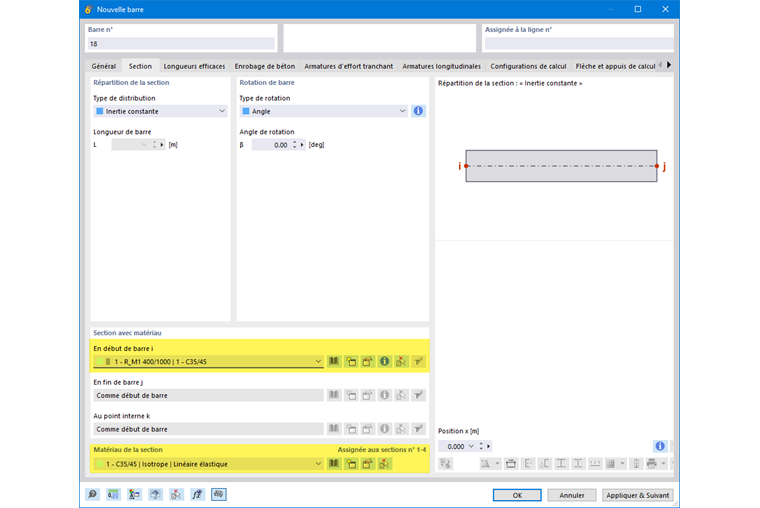The height and width of the screenshot is (508, 760).
Task: Go to Armatures d'effort tranchant tab
Action: [x=348, y=66]
